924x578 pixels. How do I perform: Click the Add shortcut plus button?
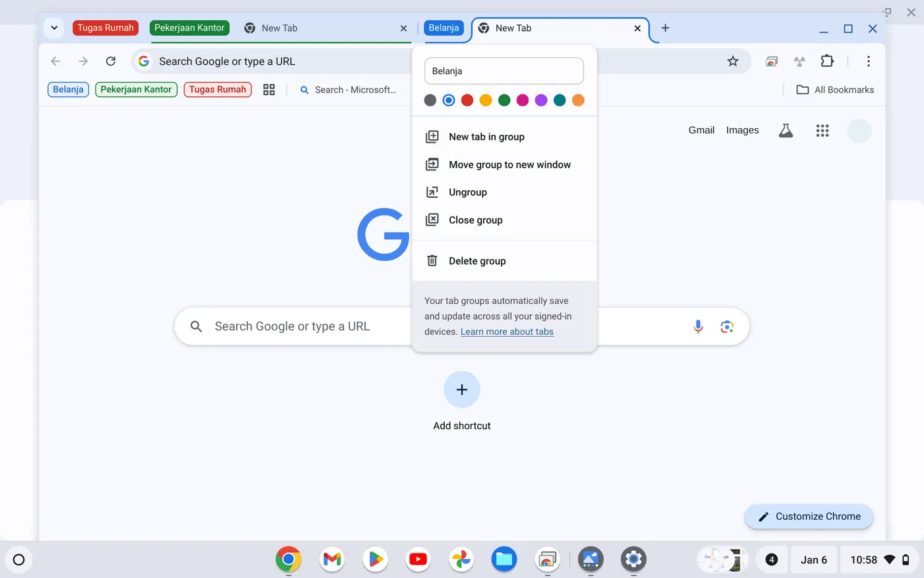tap(462, 390)
